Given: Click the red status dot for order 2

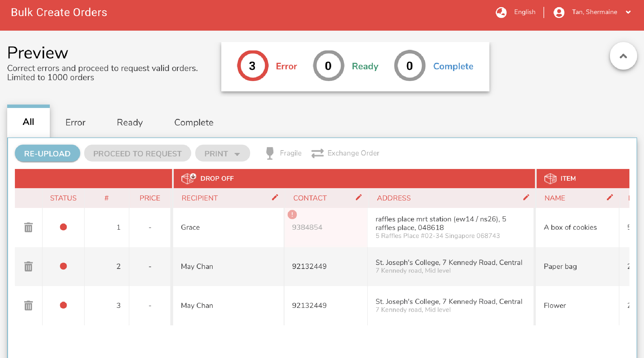Looking at the screenshot, I should tap(63, 266).
